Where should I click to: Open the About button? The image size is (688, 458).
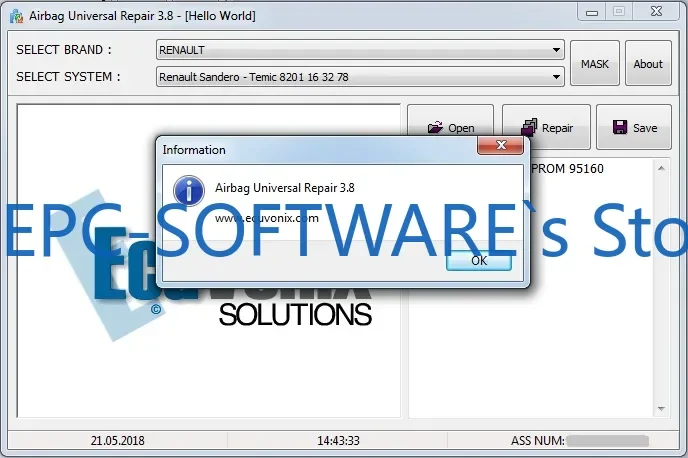[648, 64]
